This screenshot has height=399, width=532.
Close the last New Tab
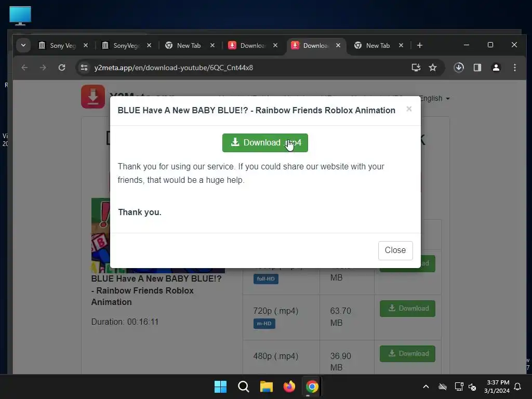pos(401,45)
